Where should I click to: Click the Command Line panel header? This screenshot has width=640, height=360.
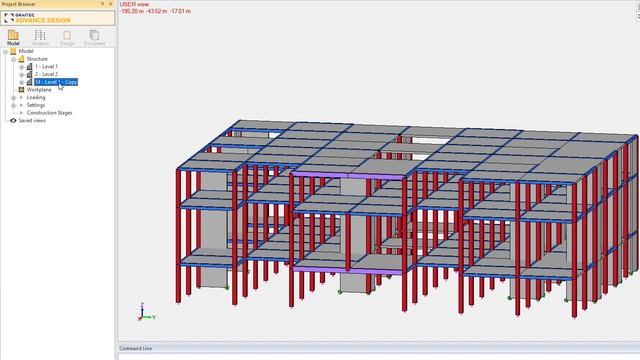pos(379,348)
